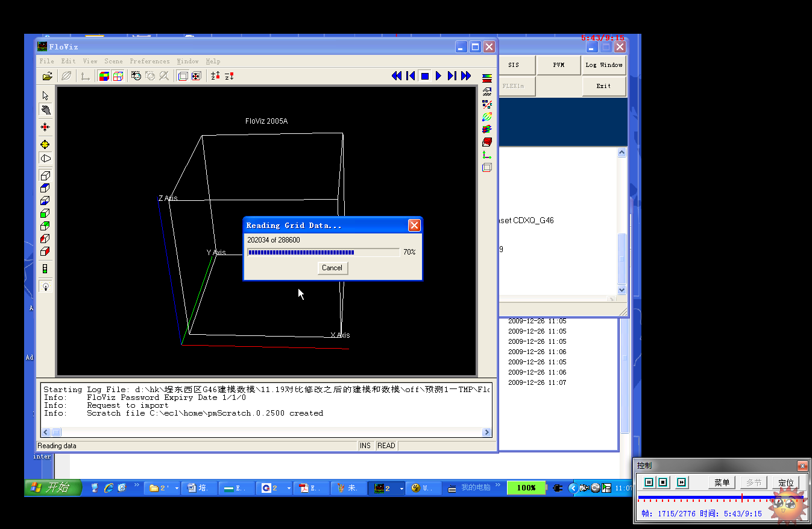
Task: Pause playback in the 控制 panel
Action: tap(649, 483)
